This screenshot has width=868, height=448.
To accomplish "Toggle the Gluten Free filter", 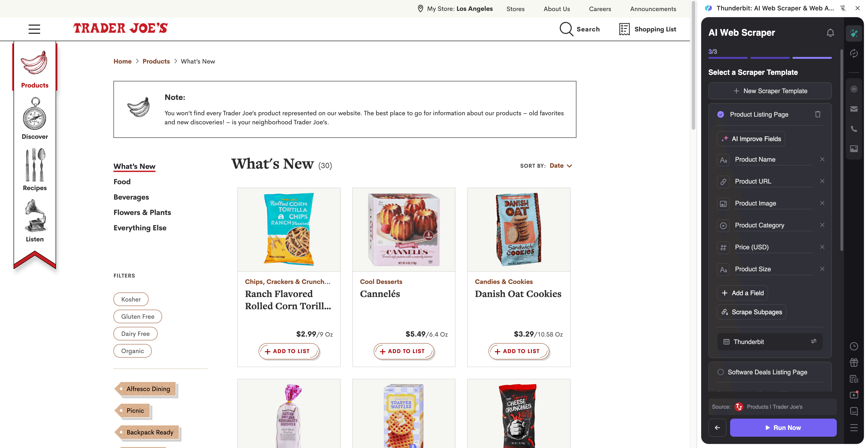I will (x=137, y=316).
